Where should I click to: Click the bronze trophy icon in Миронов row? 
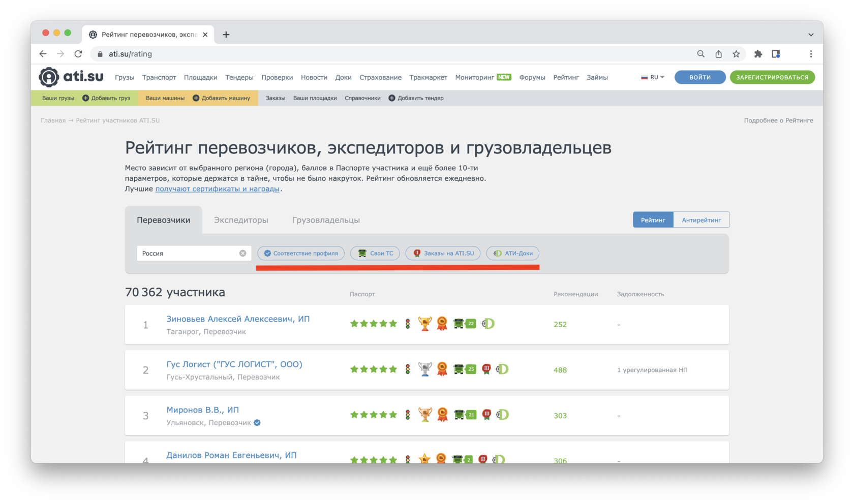[x=425, y=415]
